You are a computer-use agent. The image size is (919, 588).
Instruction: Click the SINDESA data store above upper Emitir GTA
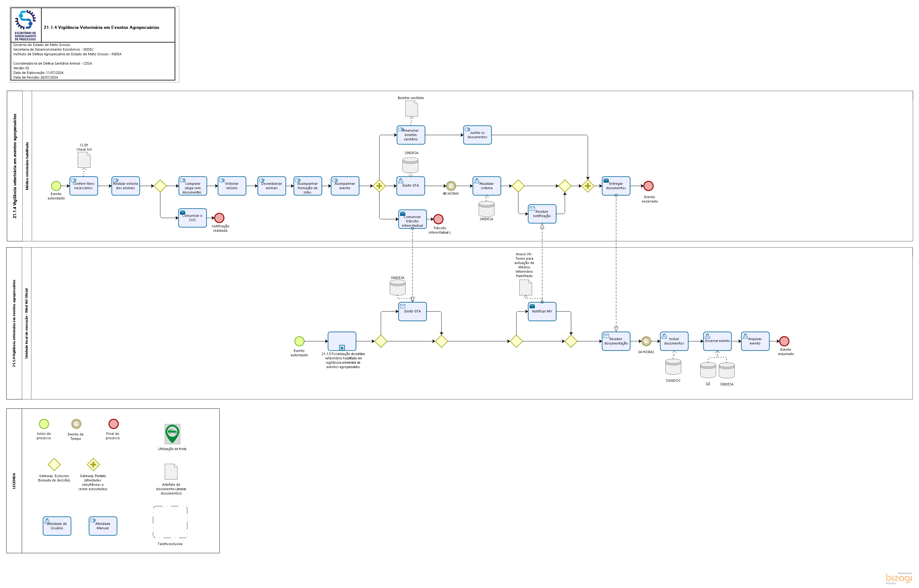tap(410, 165)
